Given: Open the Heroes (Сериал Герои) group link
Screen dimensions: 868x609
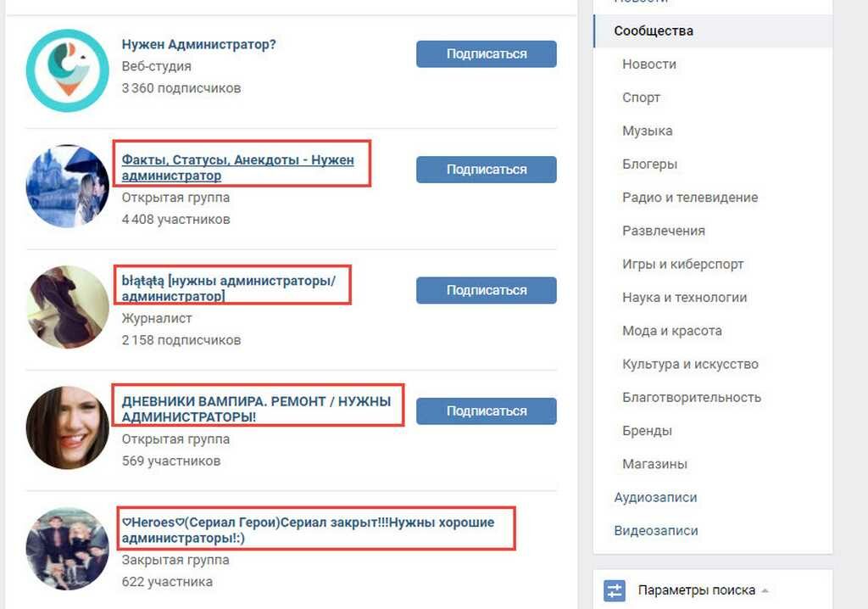Looking at the screenshot, I should [x=308, y=530].
